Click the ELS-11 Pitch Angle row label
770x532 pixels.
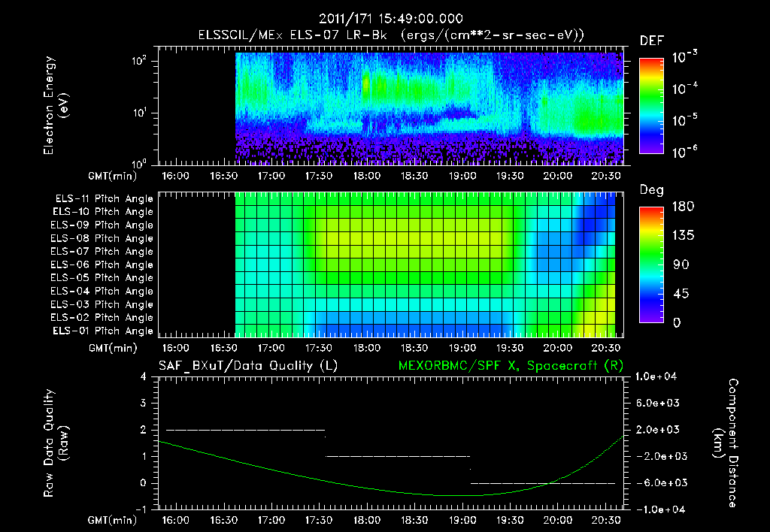(104, 199)
